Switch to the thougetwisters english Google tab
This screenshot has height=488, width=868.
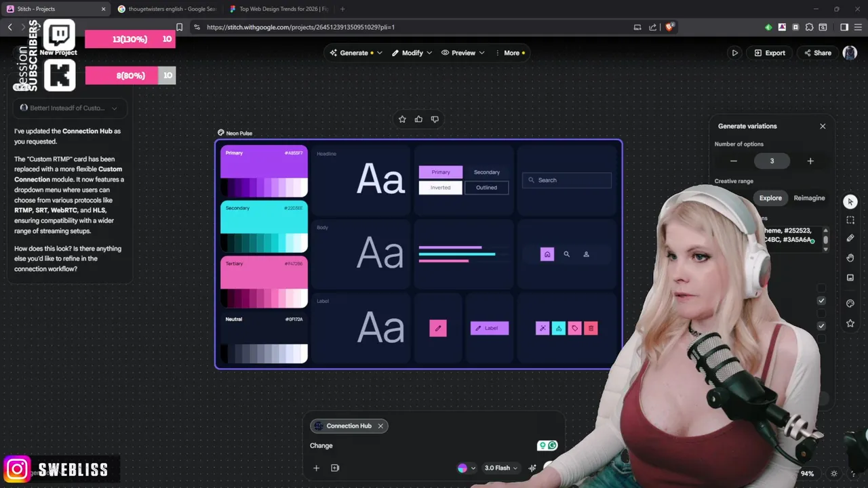166,9
